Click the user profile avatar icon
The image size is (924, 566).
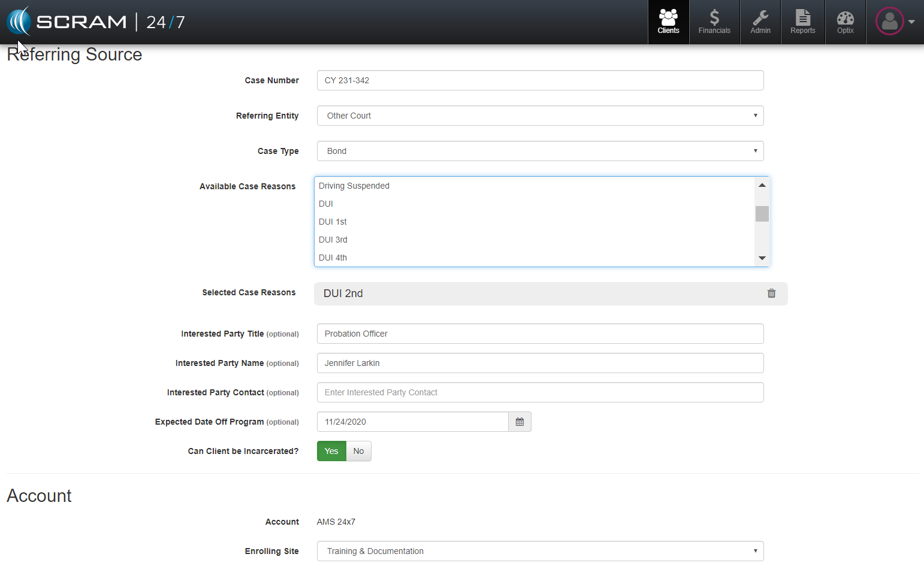click(x=890, y=22)
